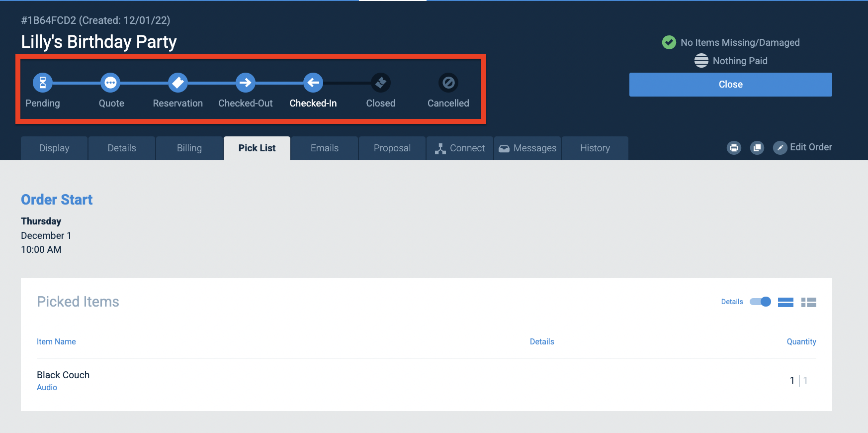Click the Lilly's Birthday Party title
The width and height of the screenshot is (868, 433).
tap(99, 42)
